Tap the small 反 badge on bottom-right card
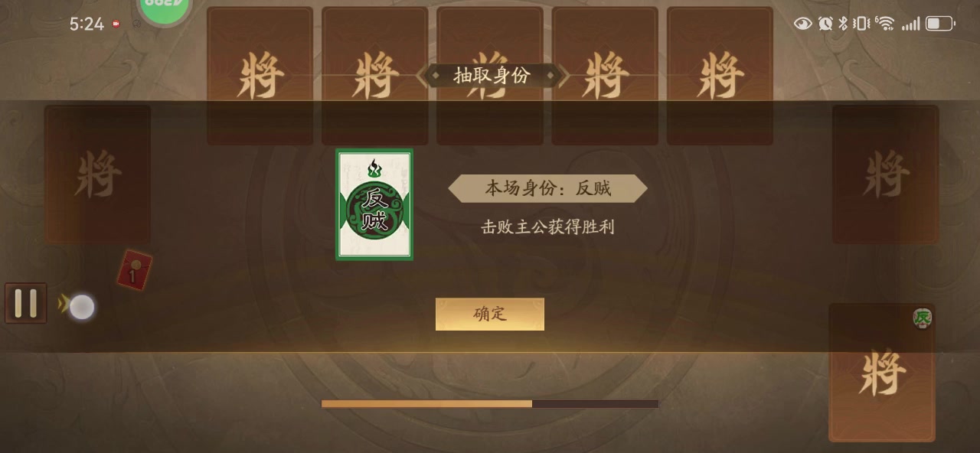Image resolution: width=980 pixels, height=453 pixels. [923, 318]
